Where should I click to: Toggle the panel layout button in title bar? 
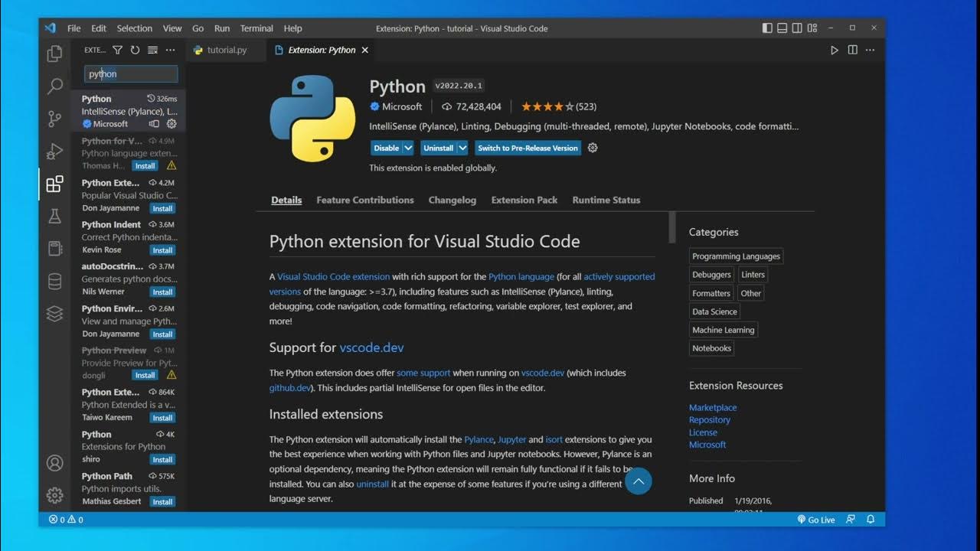pyautogui.click(x=782, y=28)
